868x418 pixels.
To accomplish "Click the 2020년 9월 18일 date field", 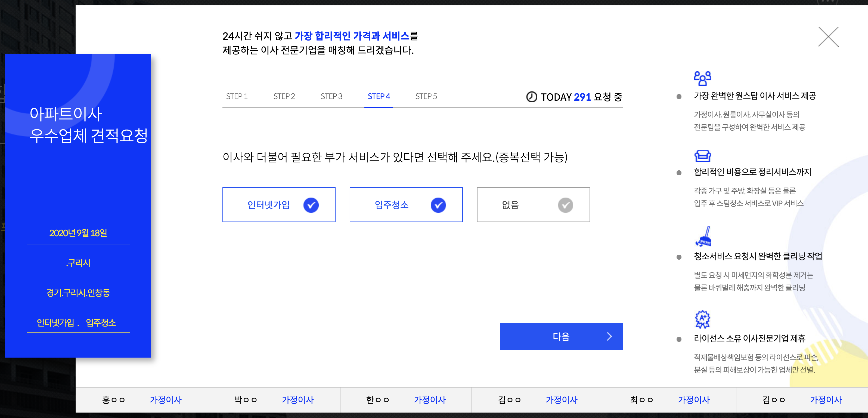I will pos(78,233).
